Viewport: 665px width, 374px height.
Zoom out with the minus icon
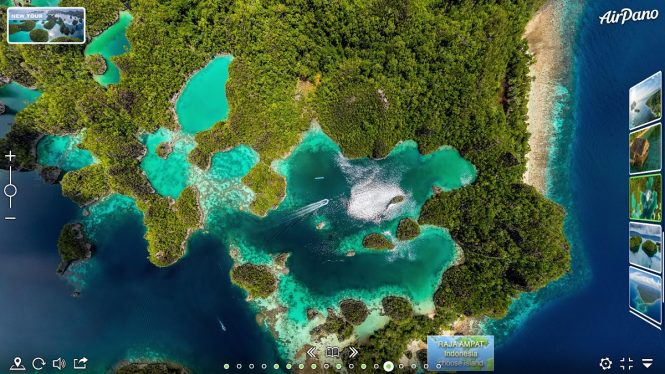[10, 219]
